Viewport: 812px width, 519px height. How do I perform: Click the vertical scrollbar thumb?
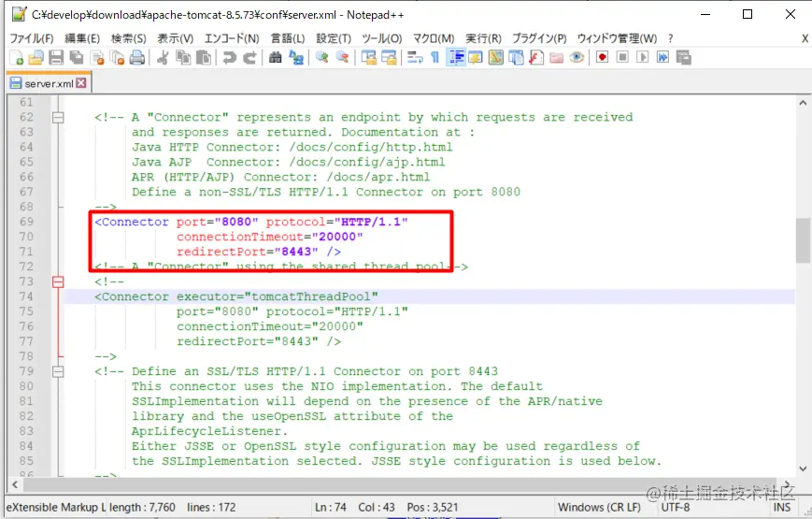[x=803, y=240]
